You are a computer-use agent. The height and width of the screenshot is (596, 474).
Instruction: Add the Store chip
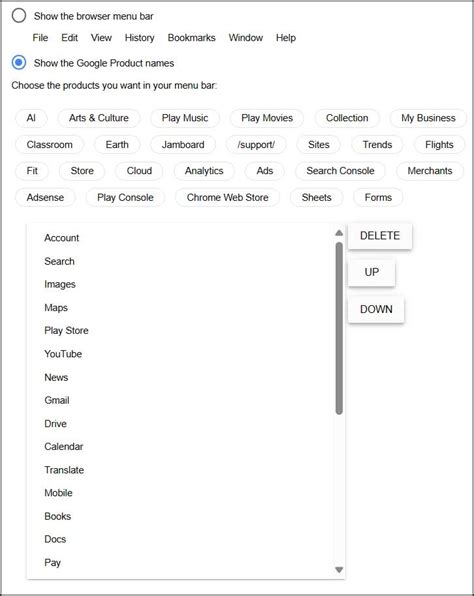click(82, 171)
